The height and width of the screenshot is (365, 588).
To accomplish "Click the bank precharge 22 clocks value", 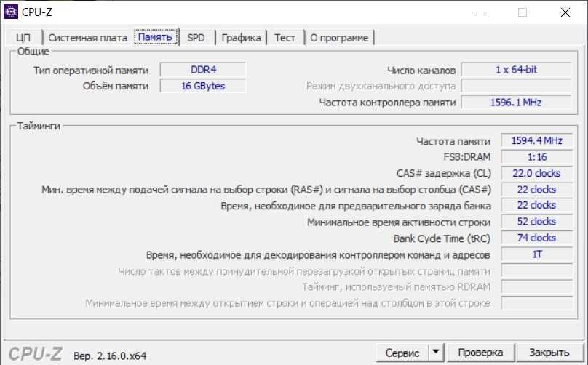I will (x=536, y=205).
